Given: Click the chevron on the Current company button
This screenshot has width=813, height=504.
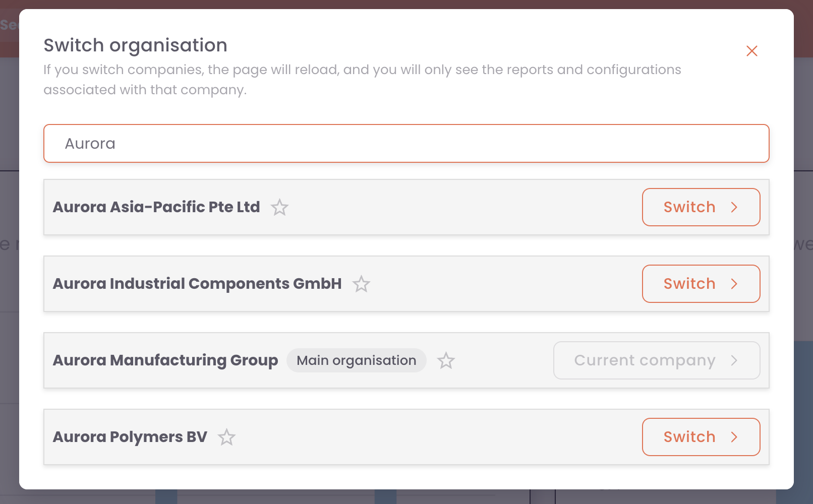Looking at the screenshot, I should [734, 360].
